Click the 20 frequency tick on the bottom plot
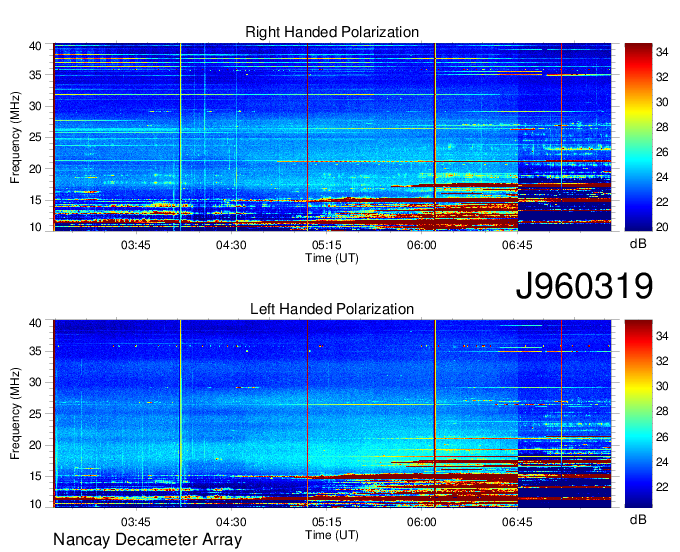This screenshot has height=552, width=680. click(35, 445)
